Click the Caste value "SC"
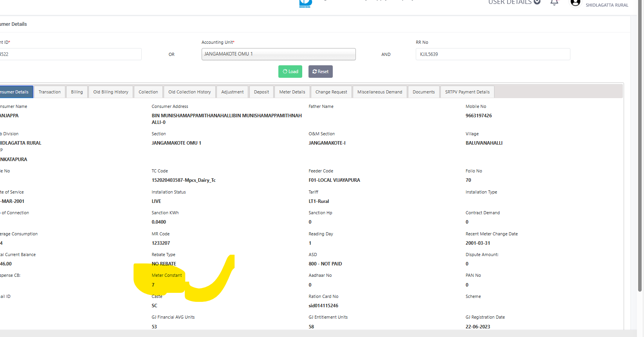This screenshot has height=337, width=644. (155, 306)
